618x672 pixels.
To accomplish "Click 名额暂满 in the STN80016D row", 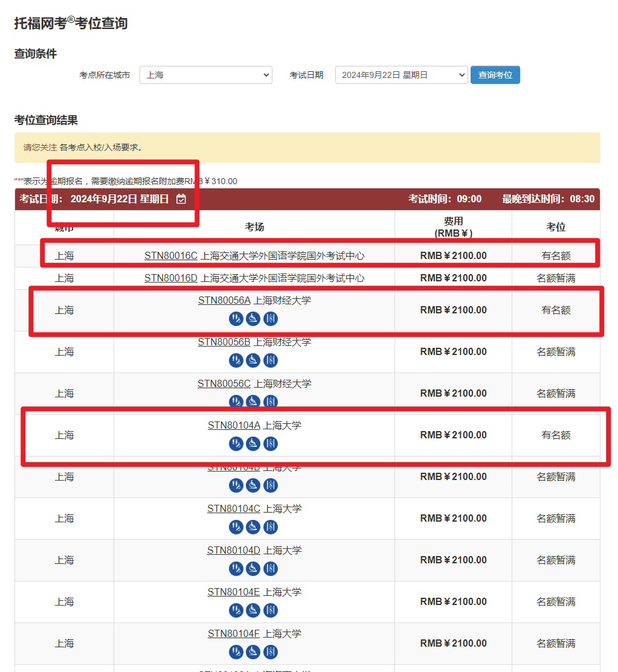I will tap(556, 278).
